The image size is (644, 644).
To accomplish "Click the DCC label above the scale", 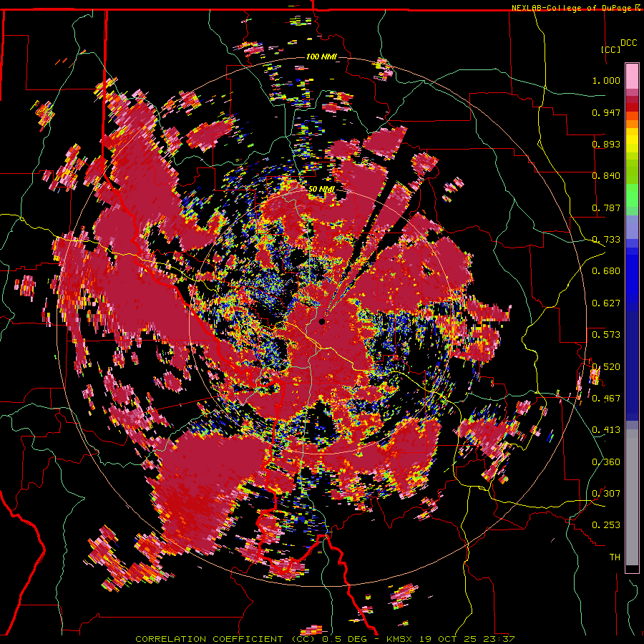I will 628,43.
